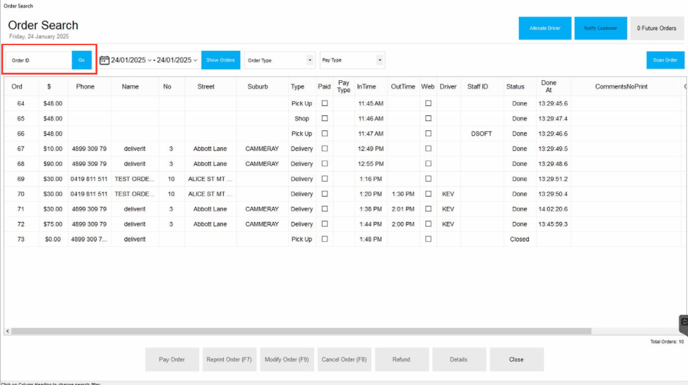688x385 pixels.
Task: Click the Details button
Action: pyautogui.click(x=459, y=360)
